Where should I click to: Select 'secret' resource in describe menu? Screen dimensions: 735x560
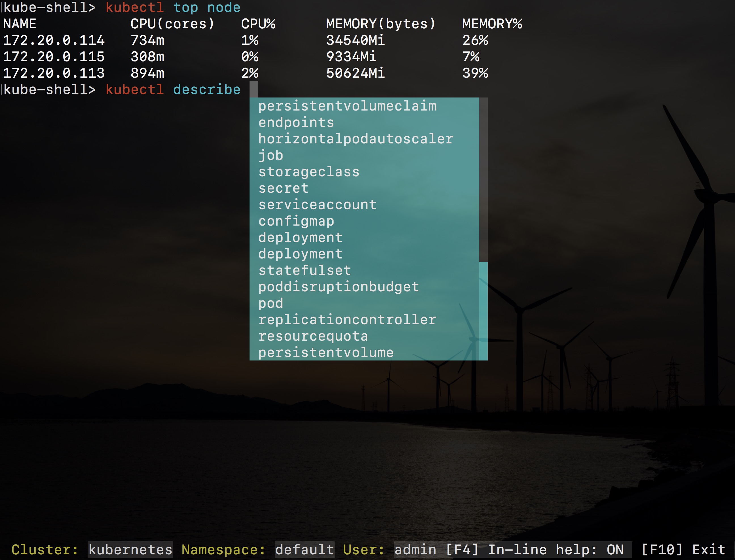tap(282, 188)
